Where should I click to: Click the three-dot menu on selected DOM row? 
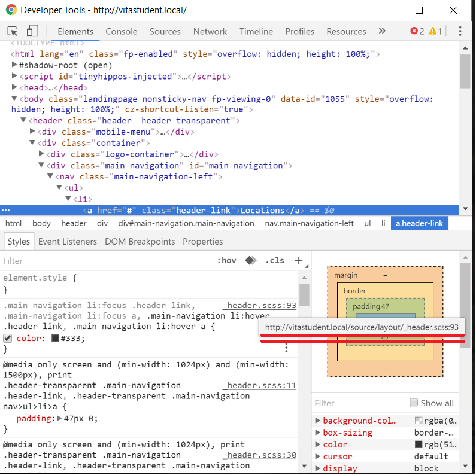click(6, 210)
